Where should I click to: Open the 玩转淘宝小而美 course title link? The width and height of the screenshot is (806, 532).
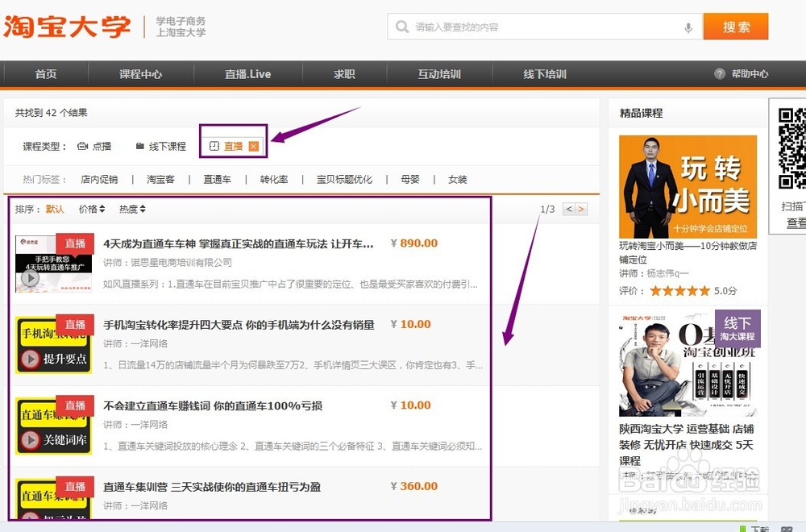point(688,252)
